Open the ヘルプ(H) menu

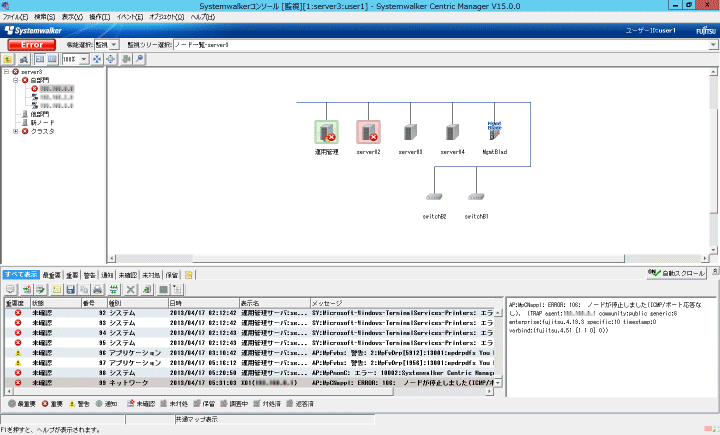[x=202, y=17]
